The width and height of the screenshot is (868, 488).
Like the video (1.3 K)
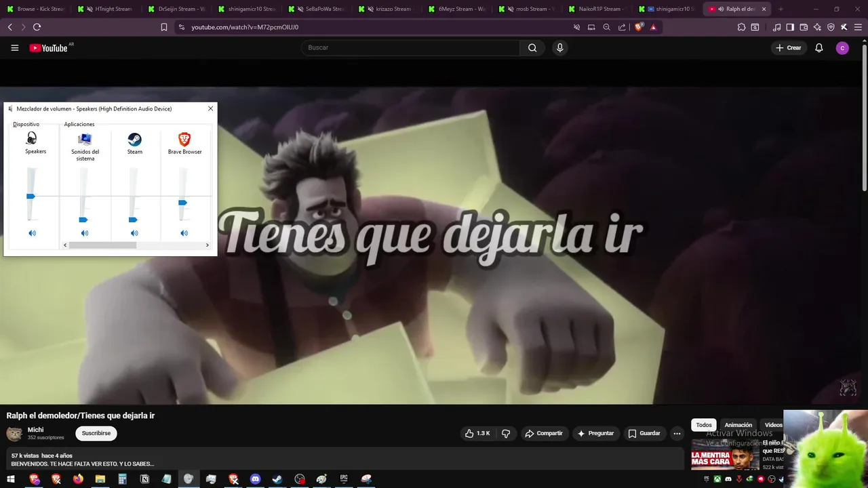tap(477, 433)
